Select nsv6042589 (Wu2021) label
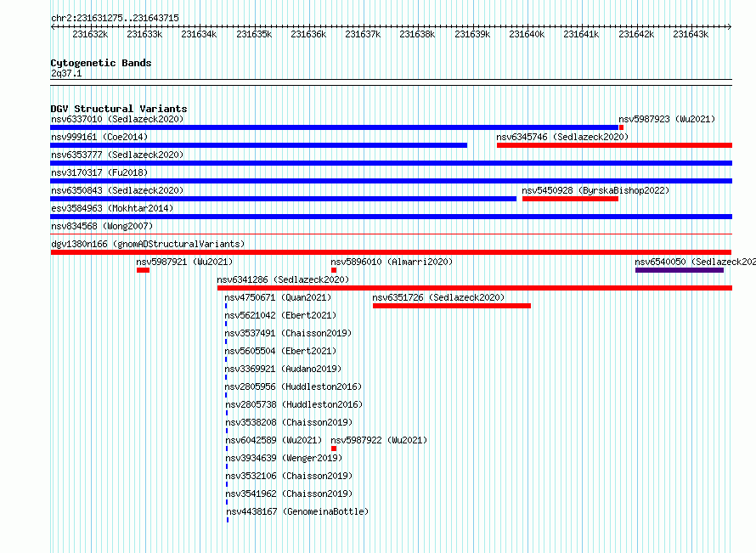 coord(274,440)
